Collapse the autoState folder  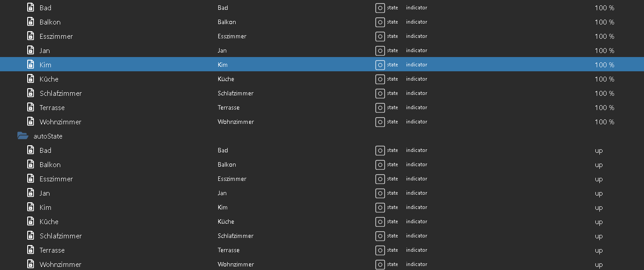point(23,136)
